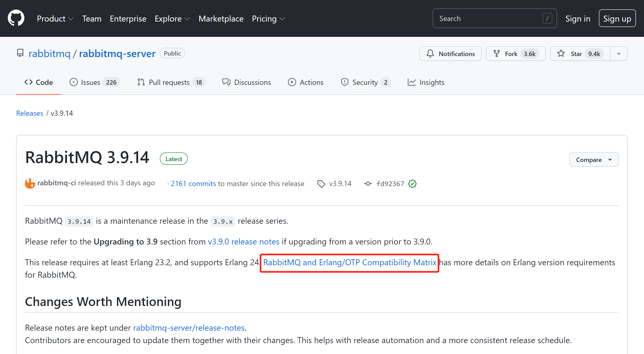Click the 9.4k star count
Viewport: 644px width, 354px height.
coord(594,54)
